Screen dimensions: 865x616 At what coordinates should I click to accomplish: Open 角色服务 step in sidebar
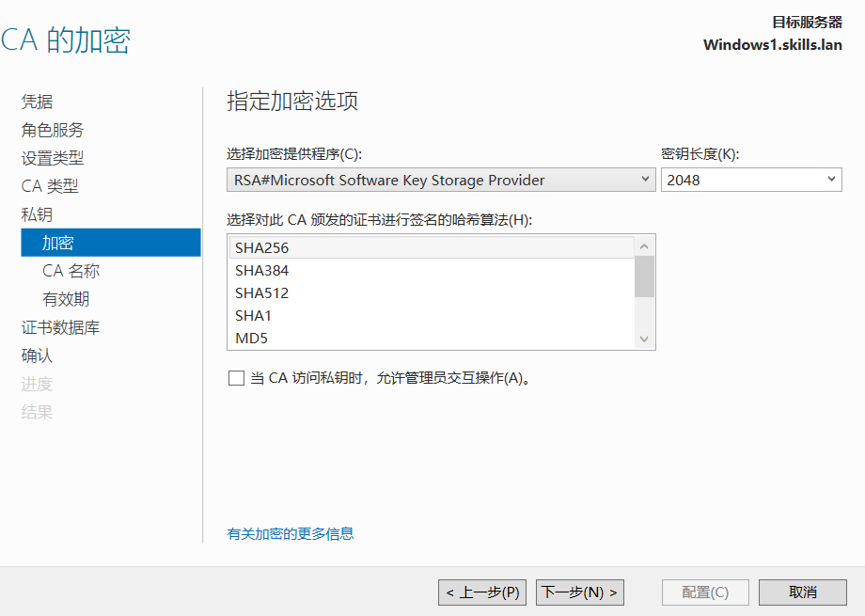[x=53, y=130]
